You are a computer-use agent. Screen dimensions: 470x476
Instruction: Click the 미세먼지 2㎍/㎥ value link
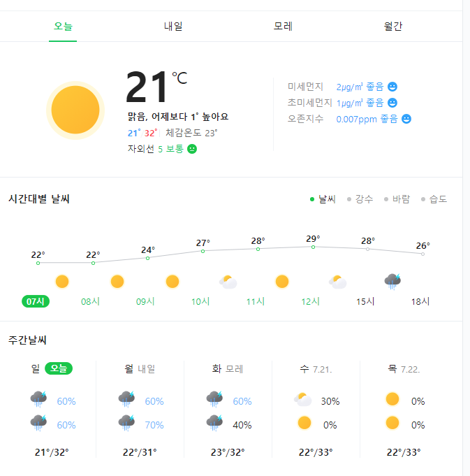[x=349, y=87]
